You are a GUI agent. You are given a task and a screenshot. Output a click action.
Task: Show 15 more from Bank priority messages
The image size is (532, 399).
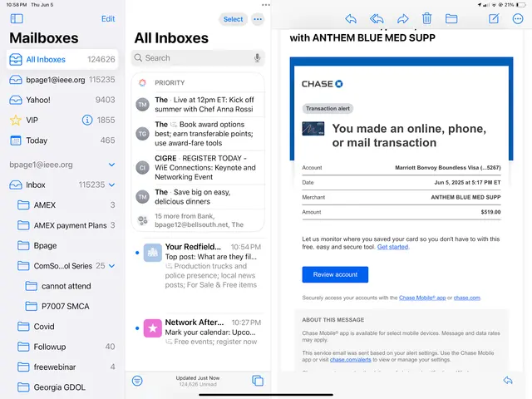[x=198, y=220]
